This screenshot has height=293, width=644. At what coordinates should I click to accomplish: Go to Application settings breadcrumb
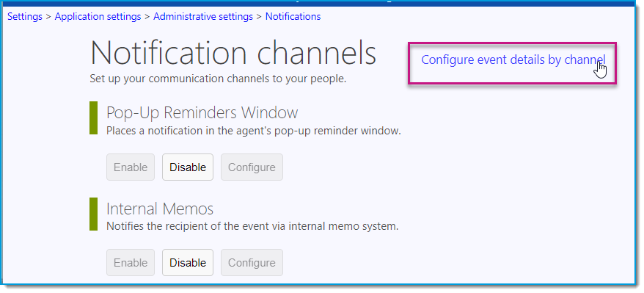click(98, 17)
